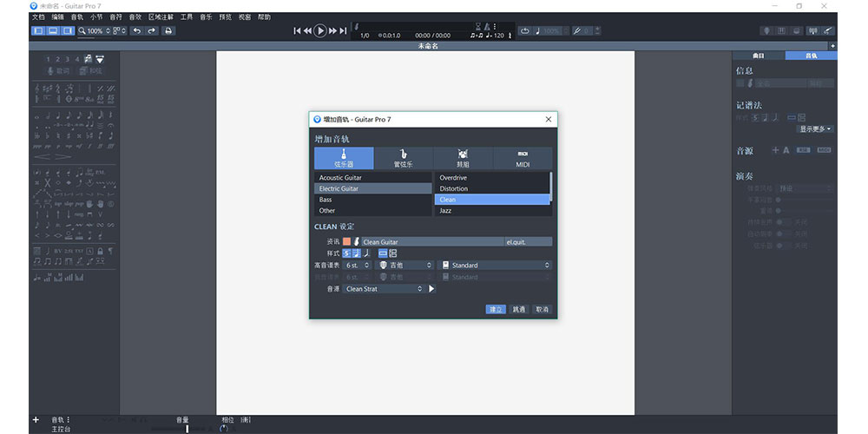Click the print icon in toolbar
This screenshot has width=868, height=434.
[x=168, y=31]
